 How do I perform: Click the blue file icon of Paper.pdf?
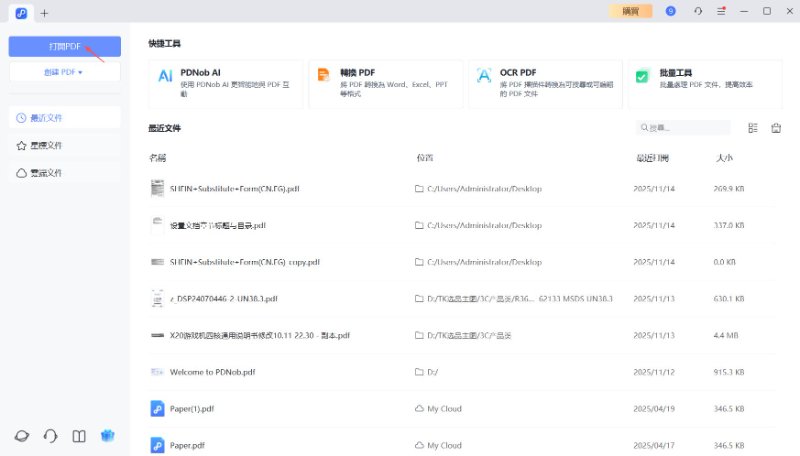tap(157, 445)
